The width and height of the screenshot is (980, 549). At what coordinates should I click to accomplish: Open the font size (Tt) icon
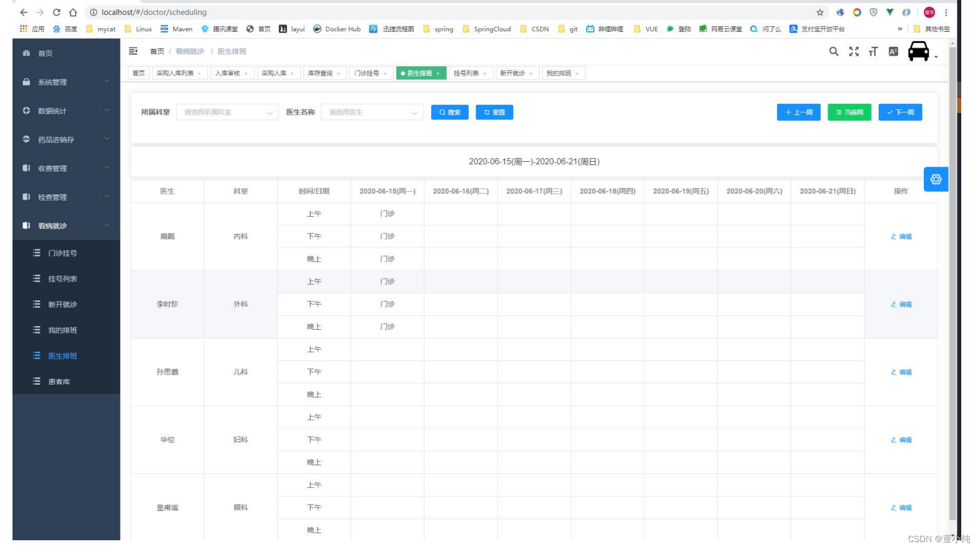pyautogui.click(x=873, y=52)
